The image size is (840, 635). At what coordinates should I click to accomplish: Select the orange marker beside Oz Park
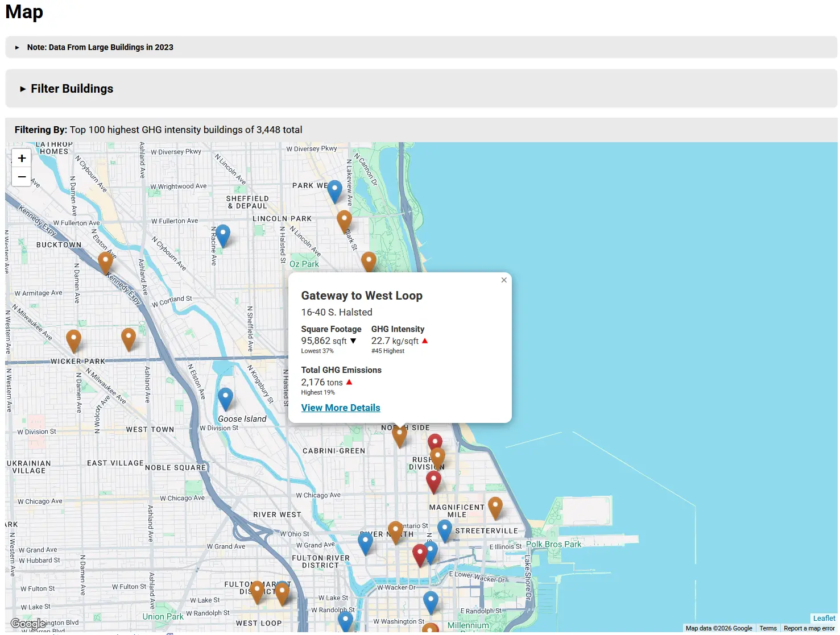[x=369, y=261]
